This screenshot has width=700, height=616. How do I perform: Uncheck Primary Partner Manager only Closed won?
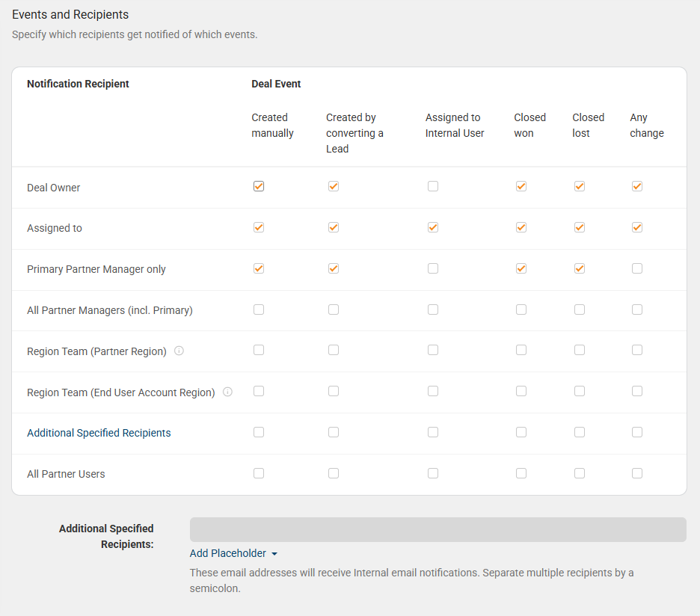(521, 268)
